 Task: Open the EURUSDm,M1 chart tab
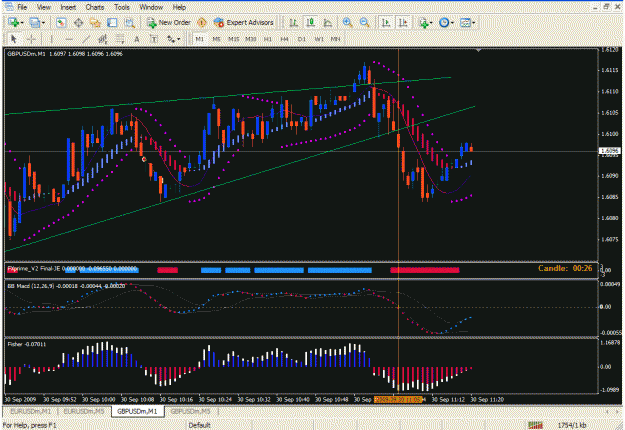[30, 411]
